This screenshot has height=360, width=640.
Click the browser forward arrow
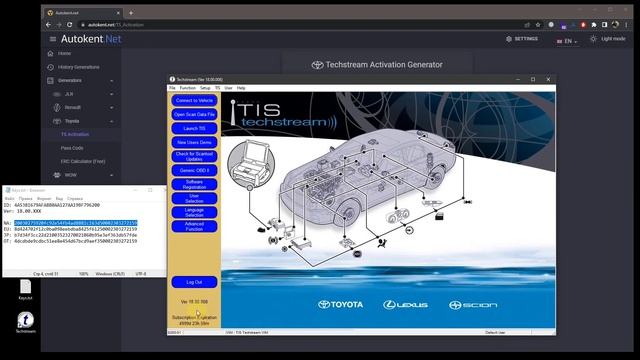pos(59,24)
